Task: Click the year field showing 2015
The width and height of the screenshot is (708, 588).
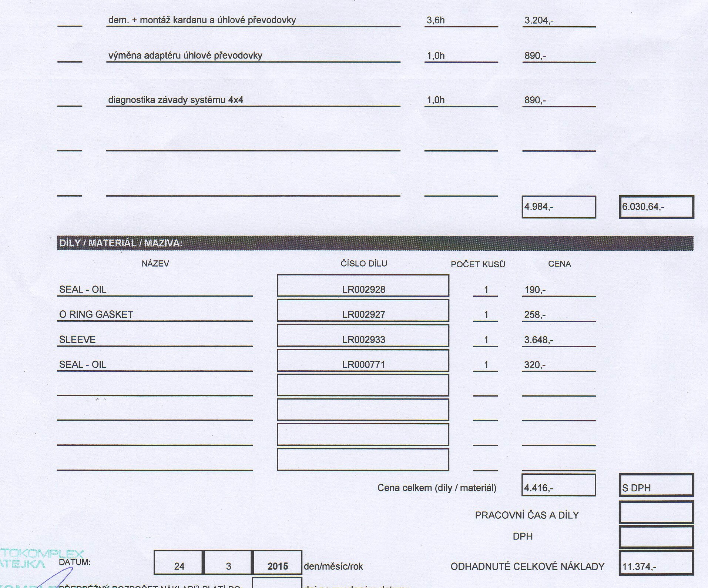Action: [x=278, y=563]
